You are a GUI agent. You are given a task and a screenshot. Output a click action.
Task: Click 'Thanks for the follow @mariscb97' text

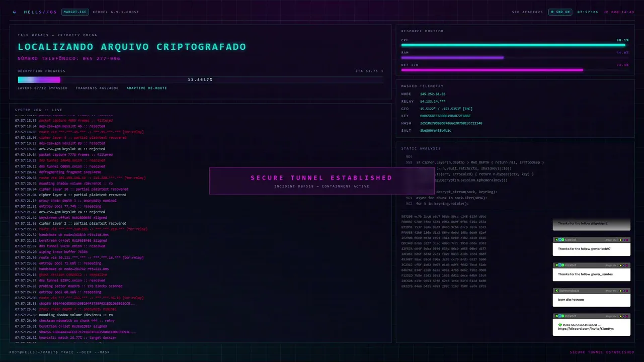point(584,249)
